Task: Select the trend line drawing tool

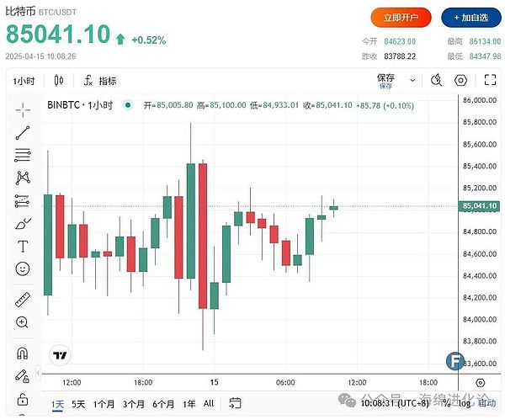Action: click(x=23, y=132)
